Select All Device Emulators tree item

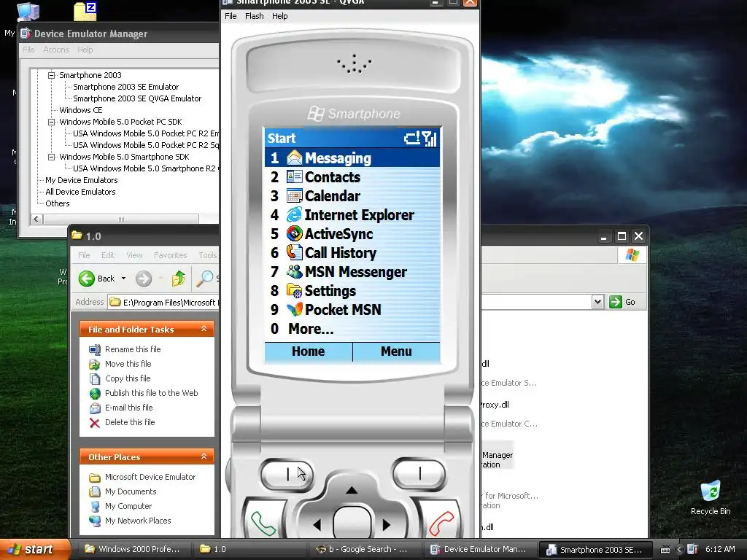pyautogui.click(x=80, y=192)
